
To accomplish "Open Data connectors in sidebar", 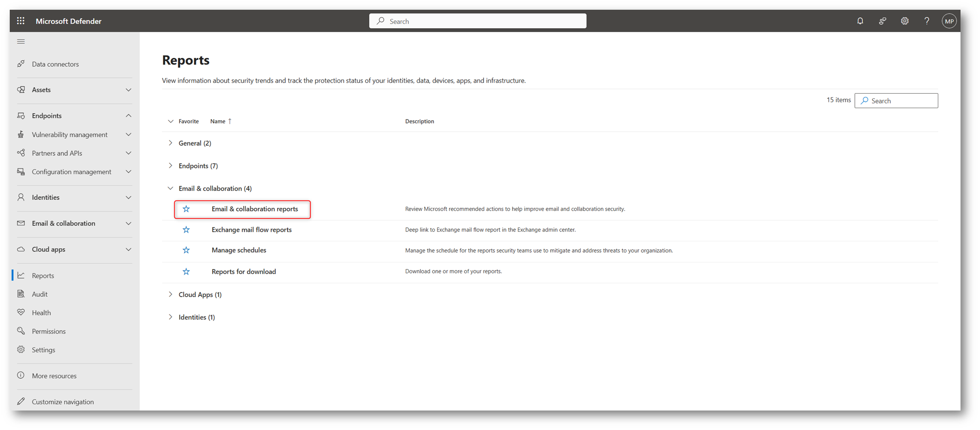I will click(x=55, y=64).
